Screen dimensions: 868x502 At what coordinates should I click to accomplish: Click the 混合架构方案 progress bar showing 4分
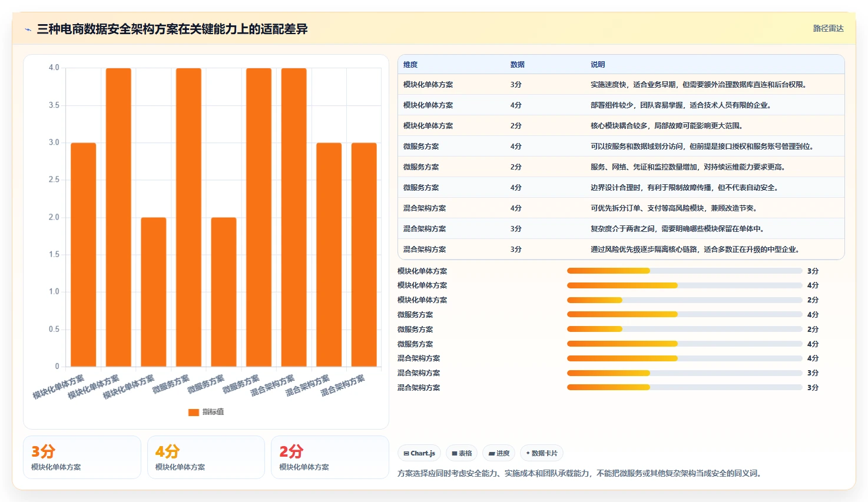tap(684, 358)
